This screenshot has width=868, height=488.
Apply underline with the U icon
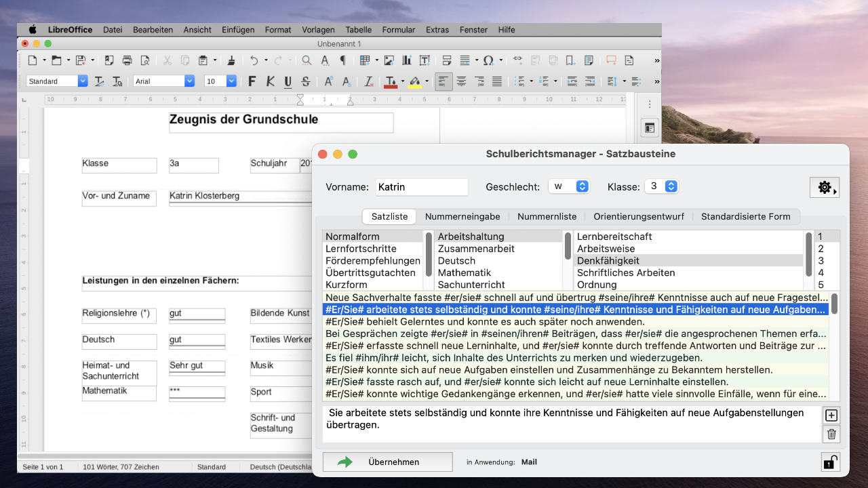pos(288,81)
